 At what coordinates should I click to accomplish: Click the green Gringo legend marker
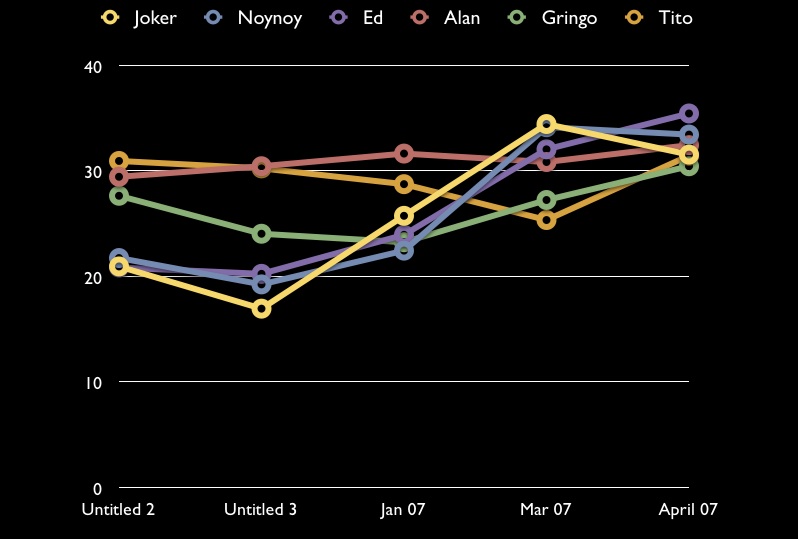tap(517, 17)
